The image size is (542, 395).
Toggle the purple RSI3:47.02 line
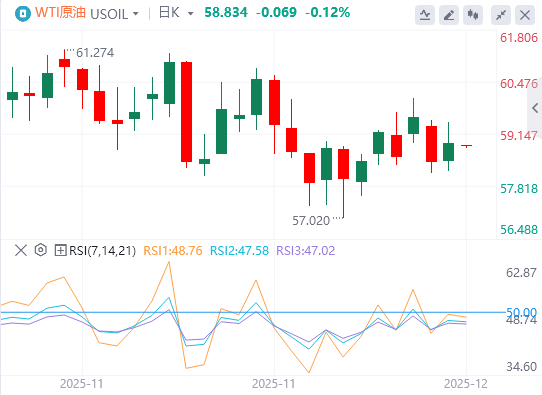306,251
